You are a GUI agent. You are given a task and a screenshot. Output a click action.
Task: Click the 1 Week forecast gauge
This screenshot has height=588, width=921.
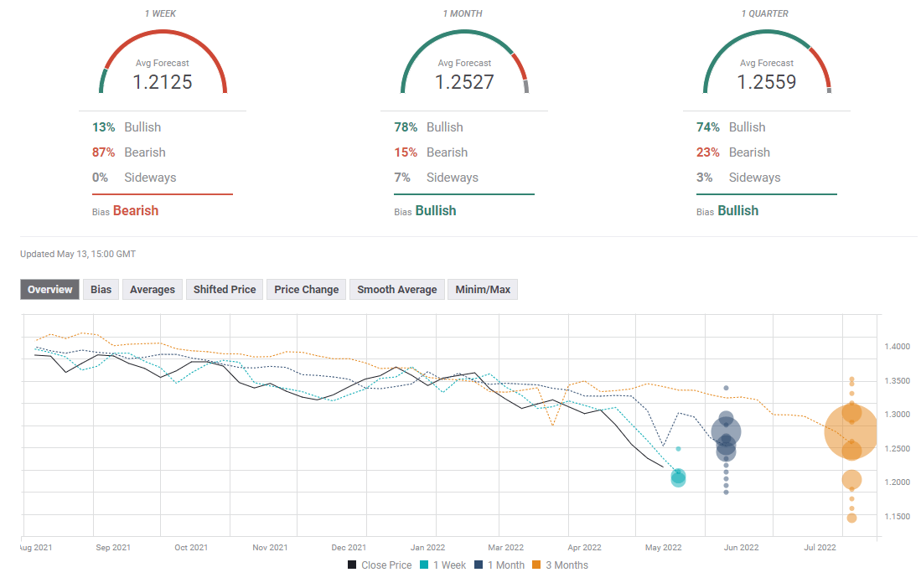(163, 63)
